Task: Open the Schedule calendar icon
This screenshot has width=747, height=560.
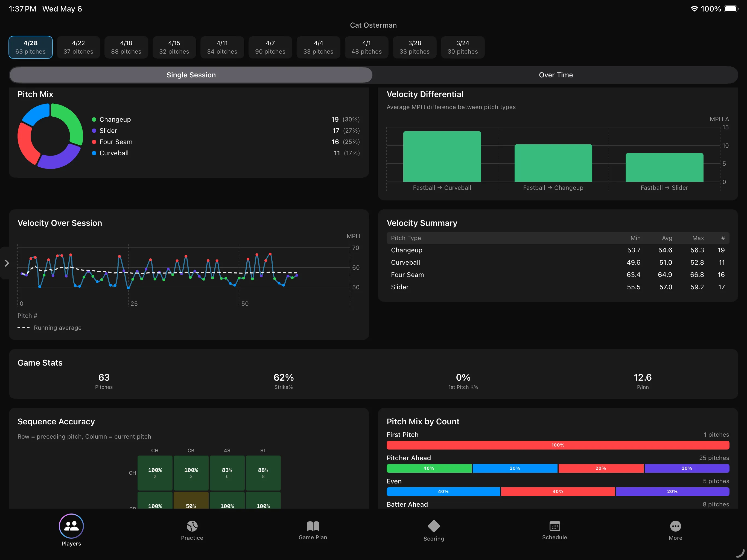Action: coord(555,526)
